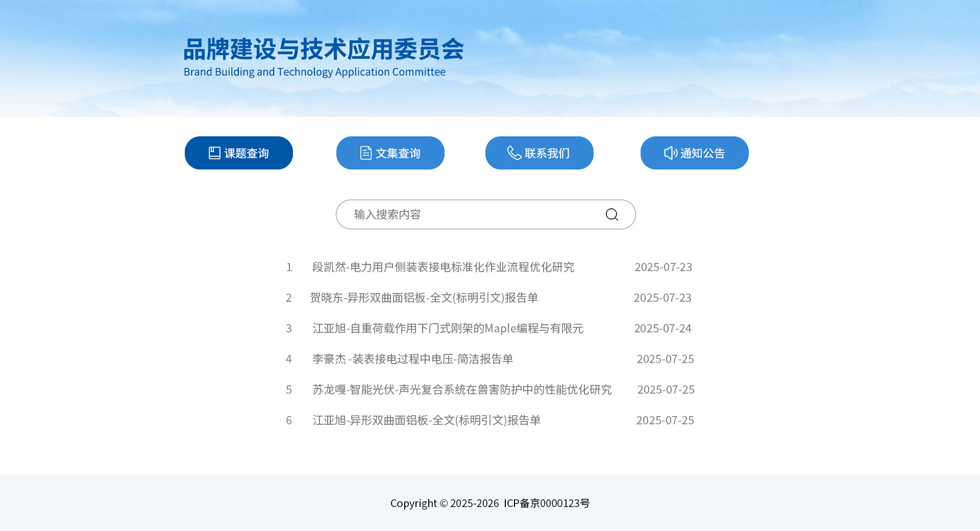Screen dimensions: 980x531
Task: Open 江亚旭's 异形双曲面铝板 report entry
Action: click(426, 420)
